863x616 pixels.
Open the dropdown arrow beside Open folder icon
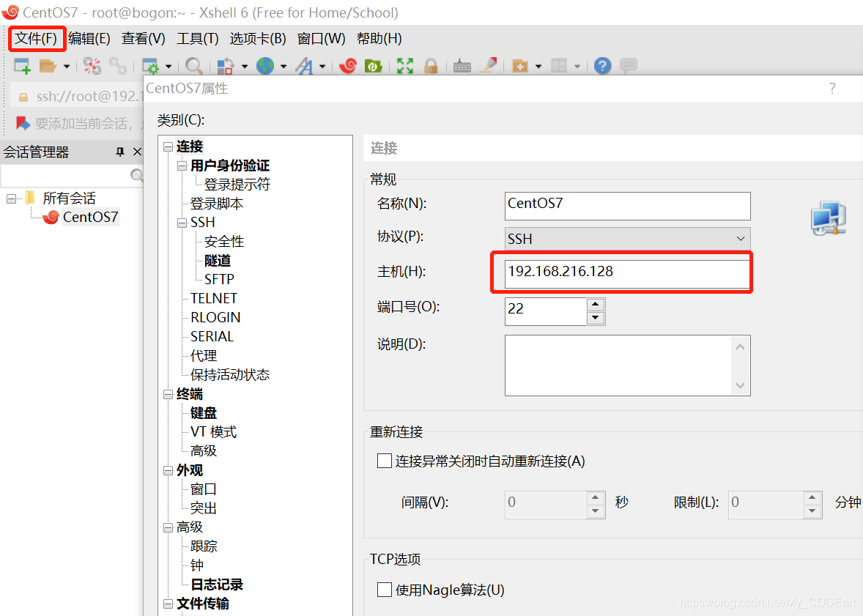[67, 67]
